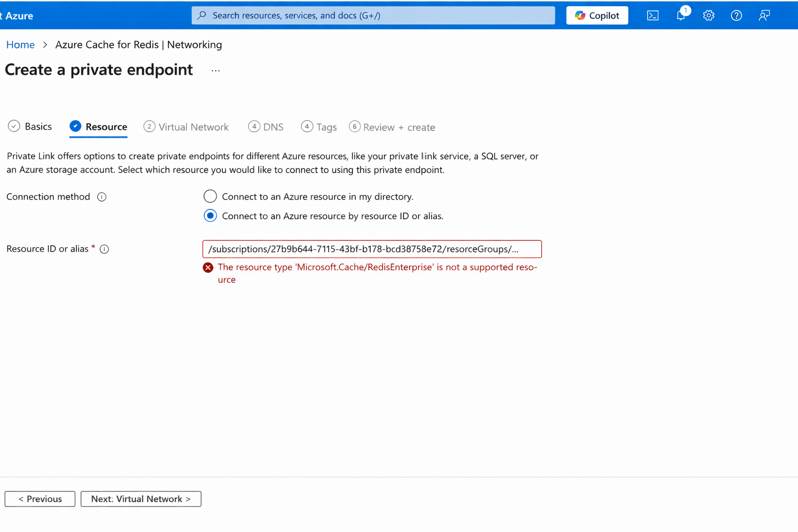Click into the Resource ID or alias field
The width and height of the screenshot is (798, 532).
pos(372,249)
